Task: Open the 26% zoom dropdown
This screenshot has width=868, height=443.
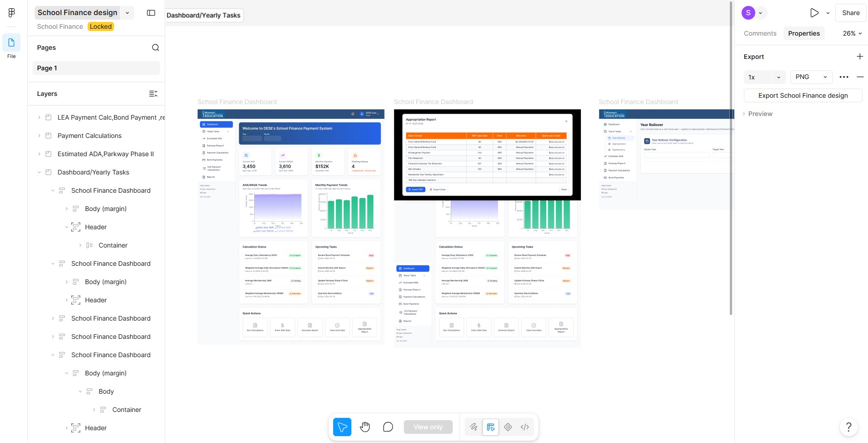Action: 852,33
